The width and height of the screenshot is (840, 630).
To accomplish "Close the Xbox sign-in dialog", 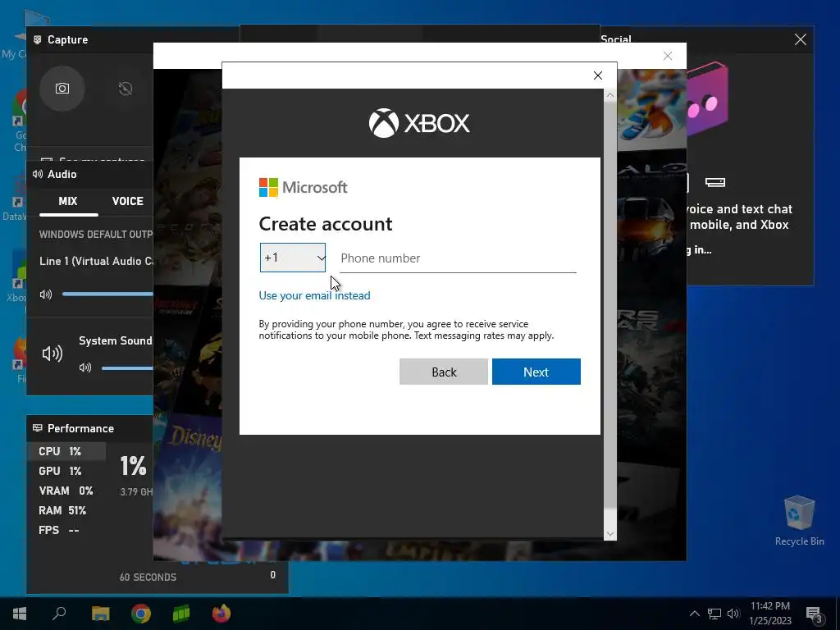I will [598, 75].
